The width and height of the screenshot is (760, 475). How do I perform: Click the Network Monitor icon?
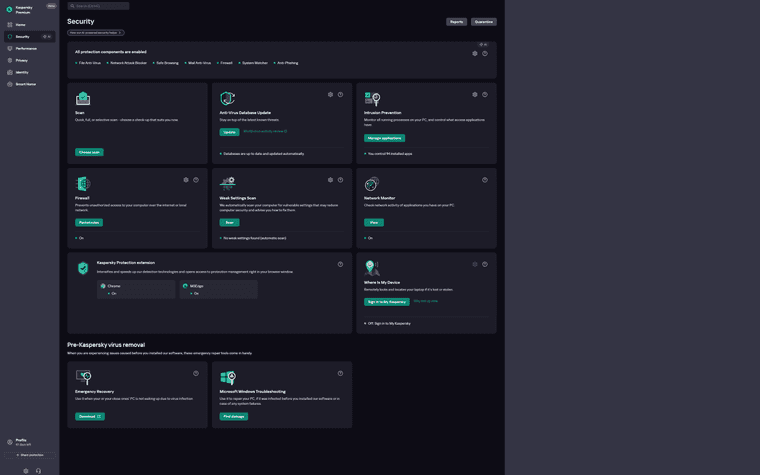tap(372, 184)
